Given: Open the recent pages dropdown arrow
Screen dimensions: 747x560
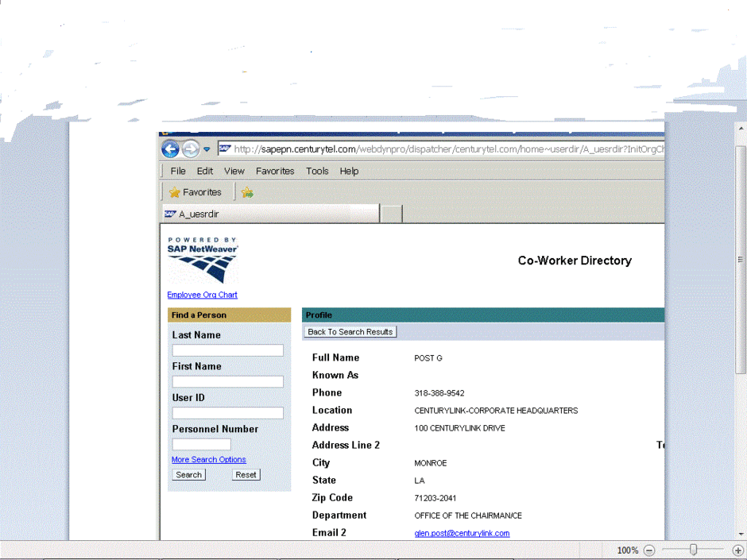Looking at the screenshot, I should [x=207, y=149].
